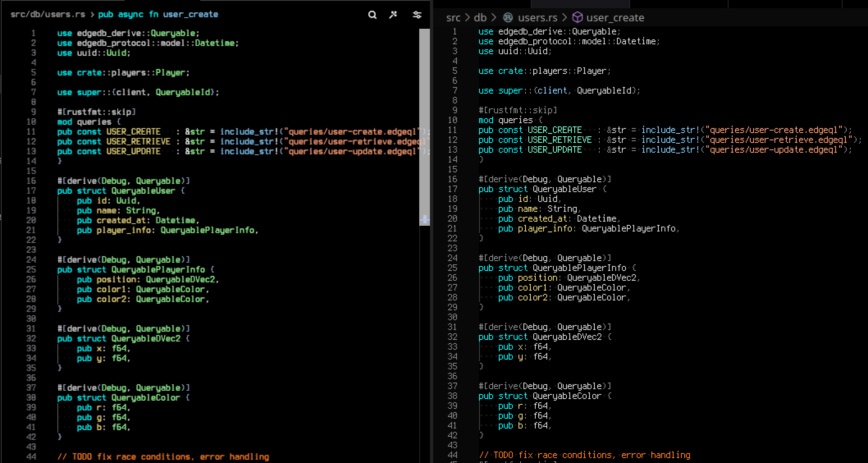Click the purple cube symbol icon
Screen dimensions: 868x463
(x=577, y=18)
